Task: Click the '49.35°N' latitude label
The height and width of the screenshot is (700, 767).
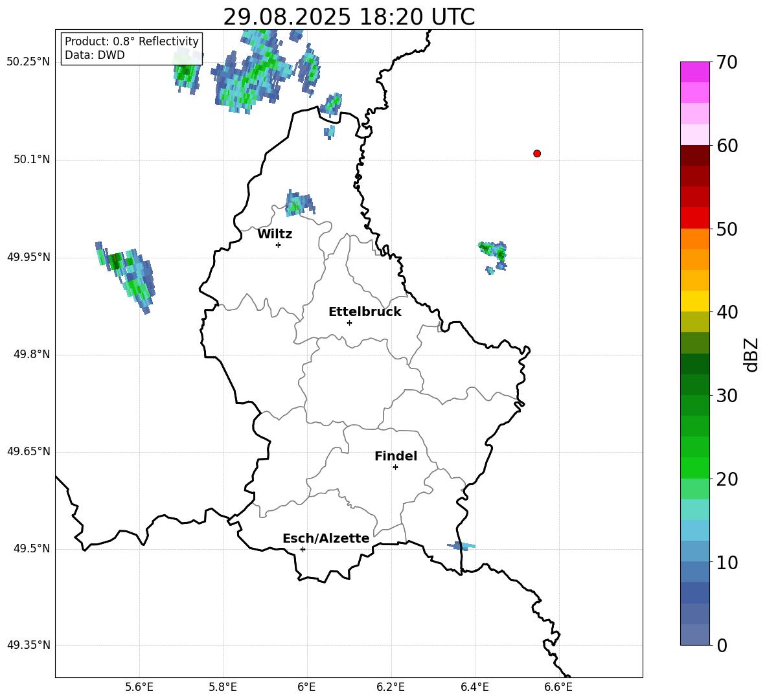Action: pos(29,645)
